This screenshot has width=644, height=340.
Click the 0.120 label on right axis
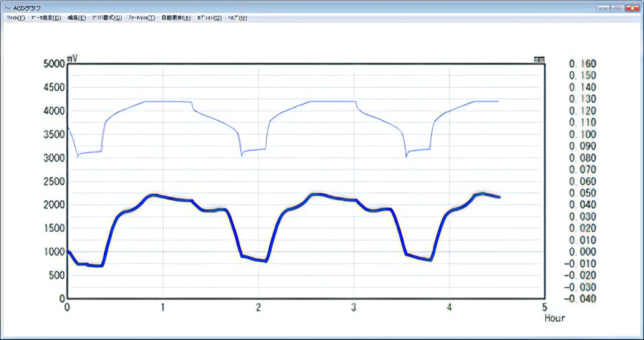click(x=582, y=111)
